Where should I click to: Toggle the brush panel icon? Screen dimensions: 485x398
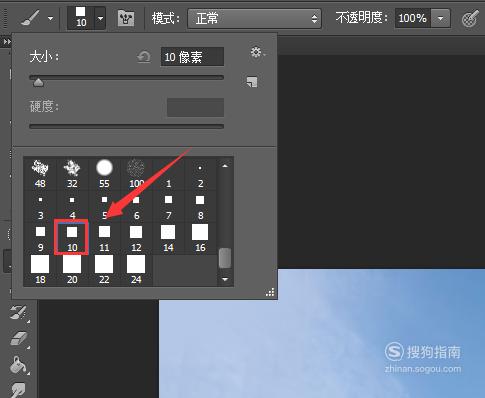(126, 18)
